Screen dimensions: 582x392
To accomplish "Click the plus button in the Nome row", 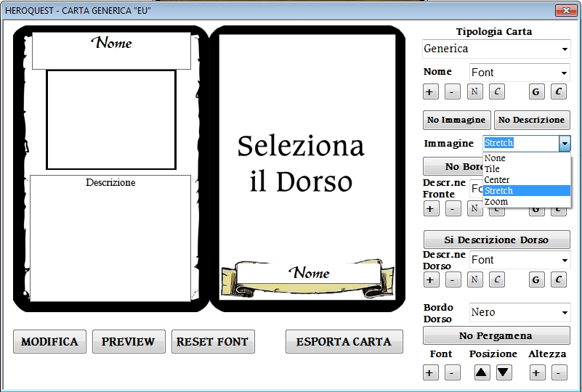I will point(431,91).
